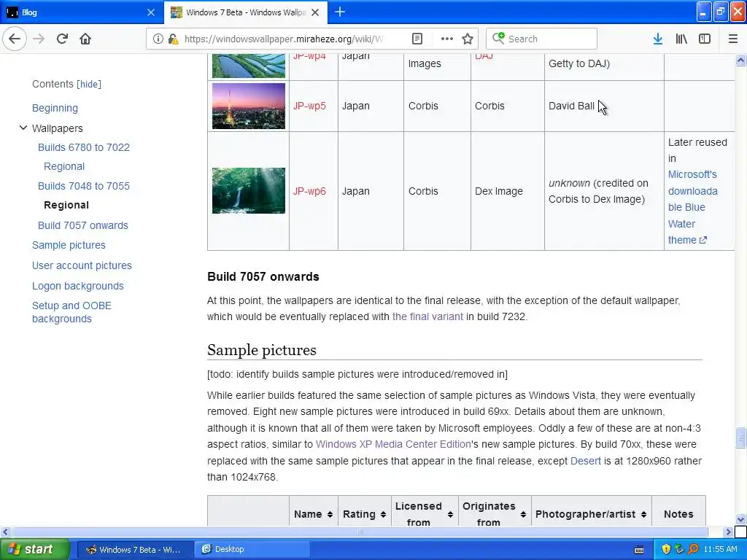Open the Windows Start menu
The image size is (747, 560).
pyautogui.click(x=35, y=549)
